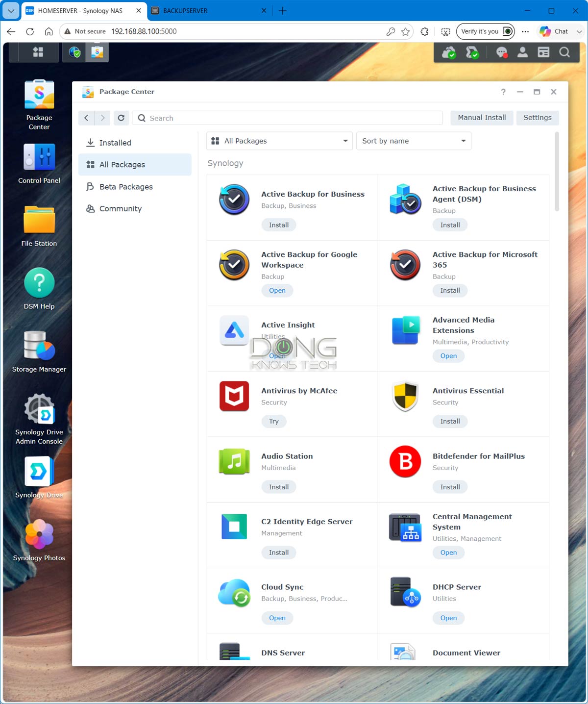Open the browser tab list chevron
Screen dimensions: 588x704
tap(11, 10)
